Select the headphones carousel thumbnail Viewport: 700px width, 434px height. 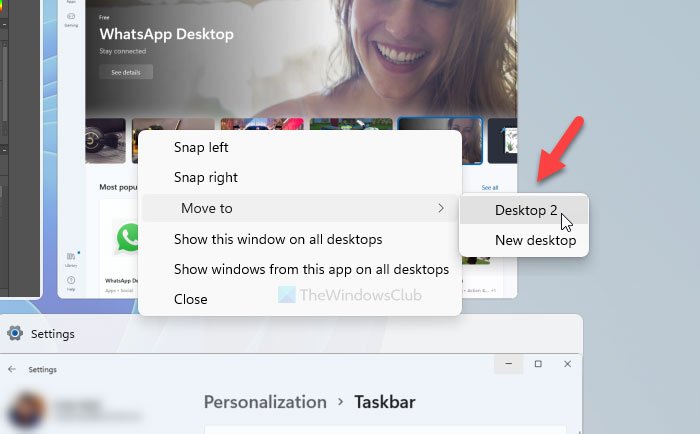[x=105, y=141]
